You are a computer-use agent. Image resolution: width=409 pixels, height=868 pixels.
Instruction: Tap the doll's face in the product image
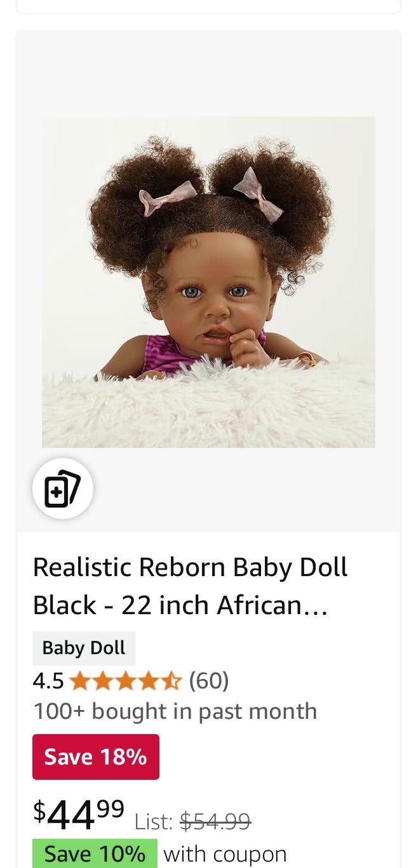coord(213,298)
